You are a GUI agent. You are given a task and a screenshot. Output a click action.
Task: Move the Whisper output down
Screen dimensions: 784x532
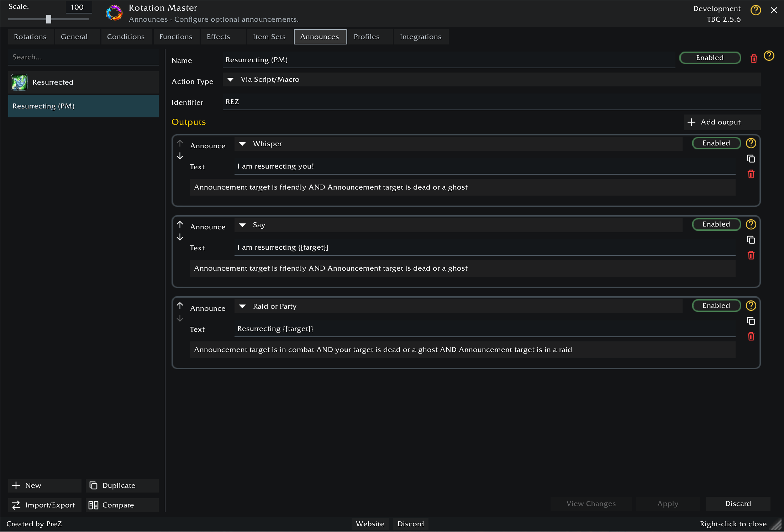180,156
